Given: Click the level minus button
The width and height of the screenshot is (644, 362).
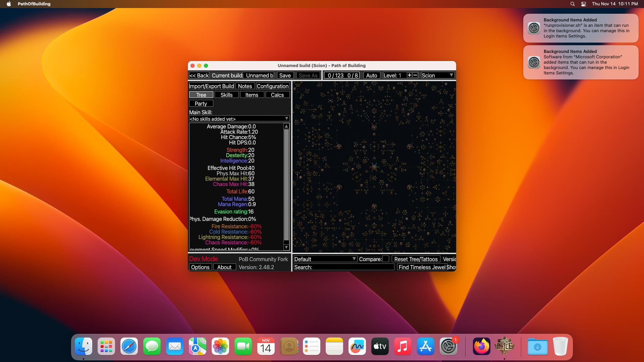Looking at the screenshot, I should (415, 75).
